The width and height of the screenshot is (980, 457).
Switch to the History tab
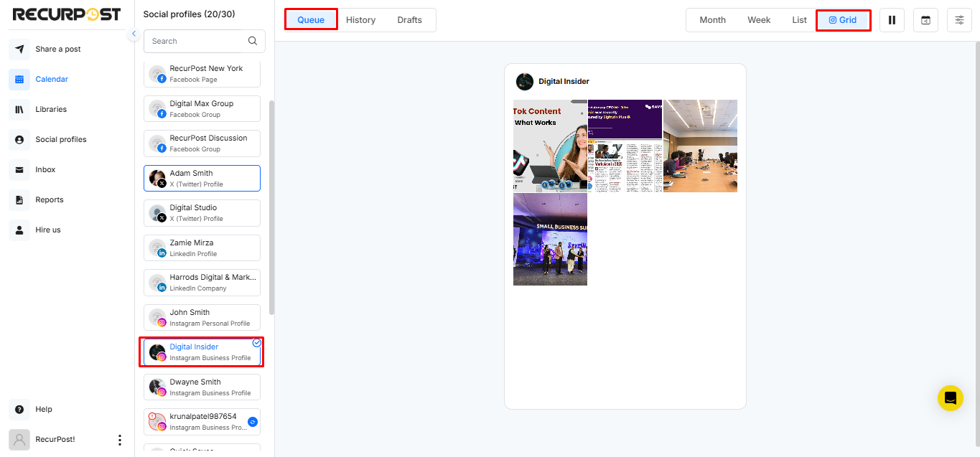point(360,20)
